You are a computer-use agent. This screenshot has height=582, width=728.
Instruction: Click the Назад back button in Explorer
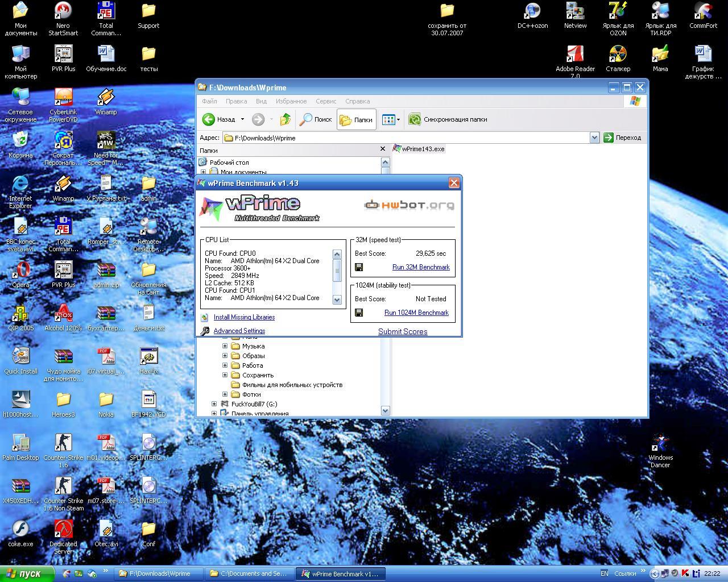(x=220, y=119)
